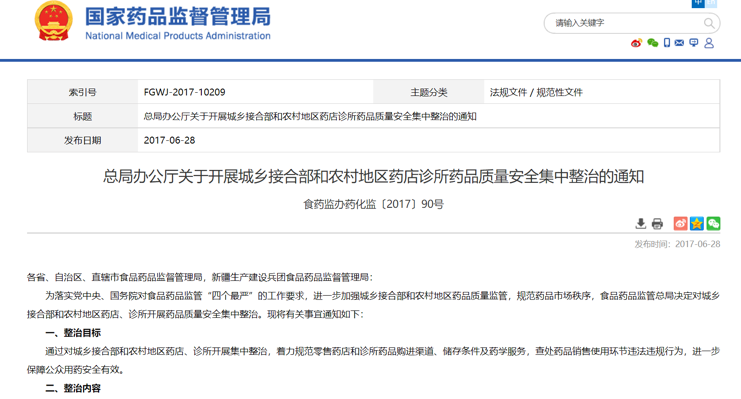Click the magnifier search icon
This screenshot has width=741, height=399.
(709, 23)
